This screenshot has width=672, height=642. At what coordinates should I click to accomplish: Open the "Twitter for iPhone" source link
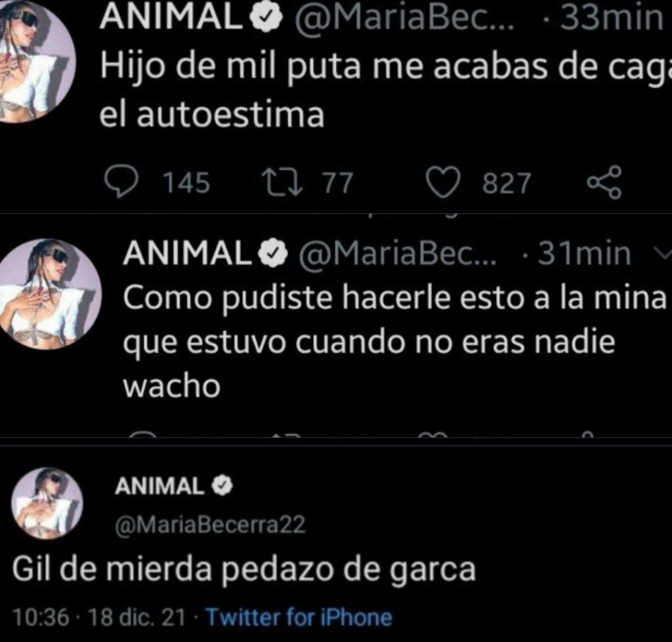click(x=299, y=618)
